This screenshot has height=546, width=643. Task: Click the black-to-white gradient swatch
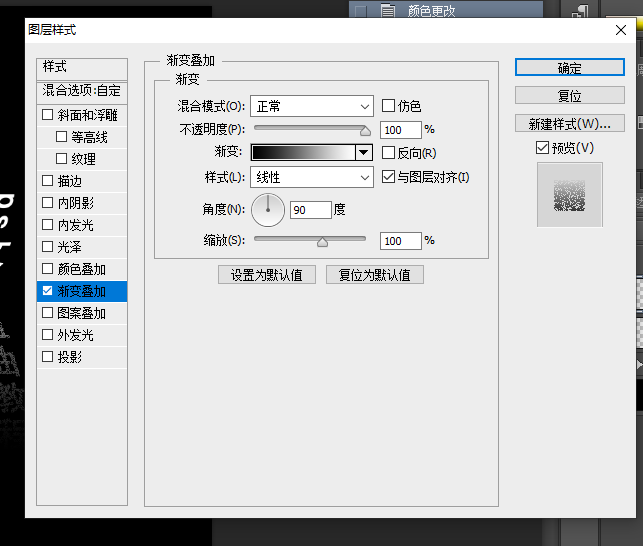[x=303, y=153]
